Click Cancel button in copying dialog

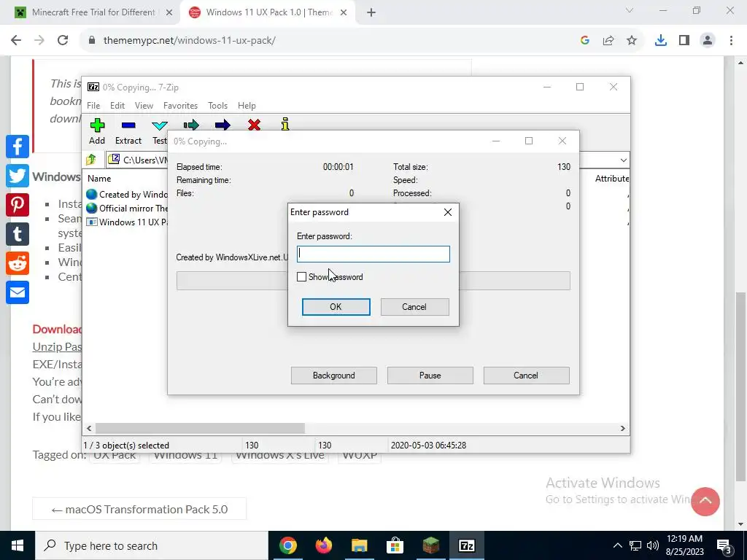click(527, 376)
